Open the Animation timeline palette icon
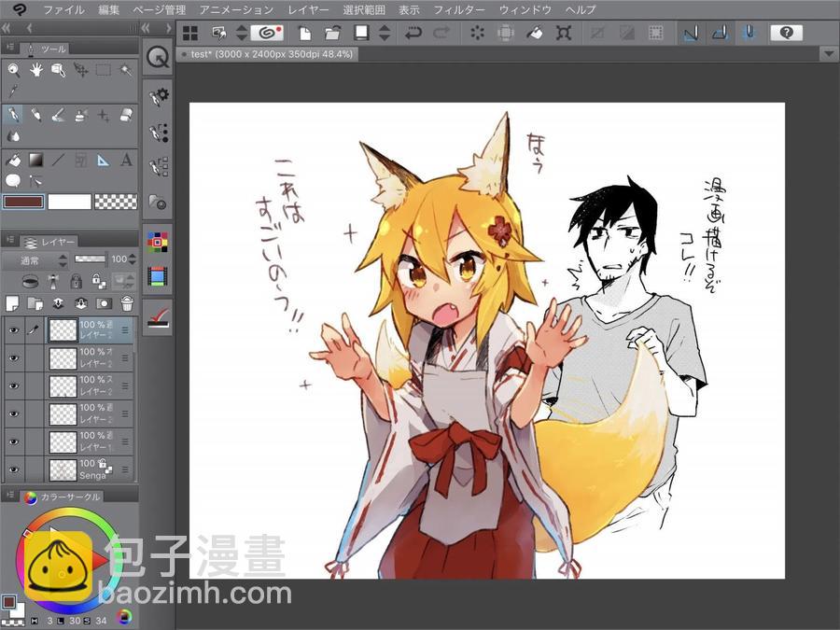The image size is (840, 630). coord(158,276)
